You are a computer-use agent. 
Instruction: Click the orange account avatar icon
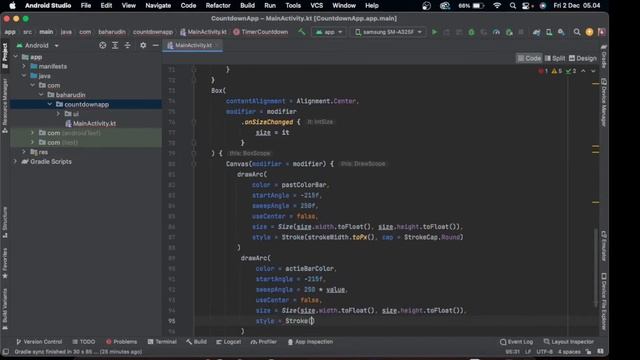click(589, 32)
